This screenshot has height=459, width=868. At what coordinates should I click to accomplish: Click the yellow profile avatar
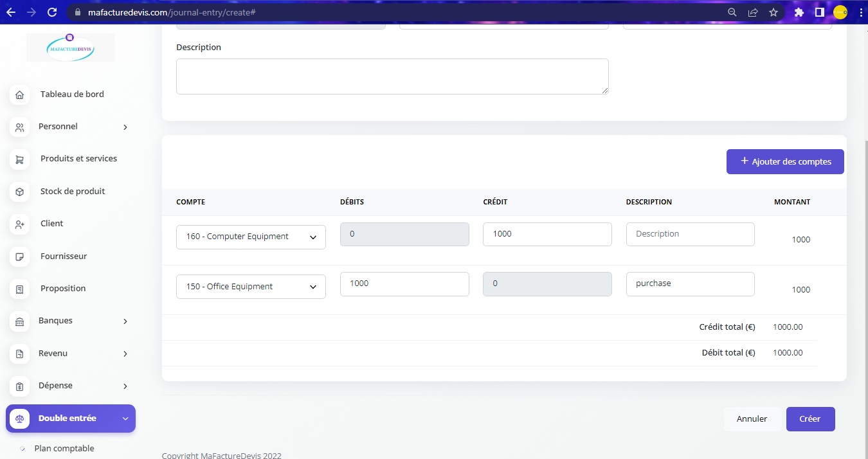[840, 12]
